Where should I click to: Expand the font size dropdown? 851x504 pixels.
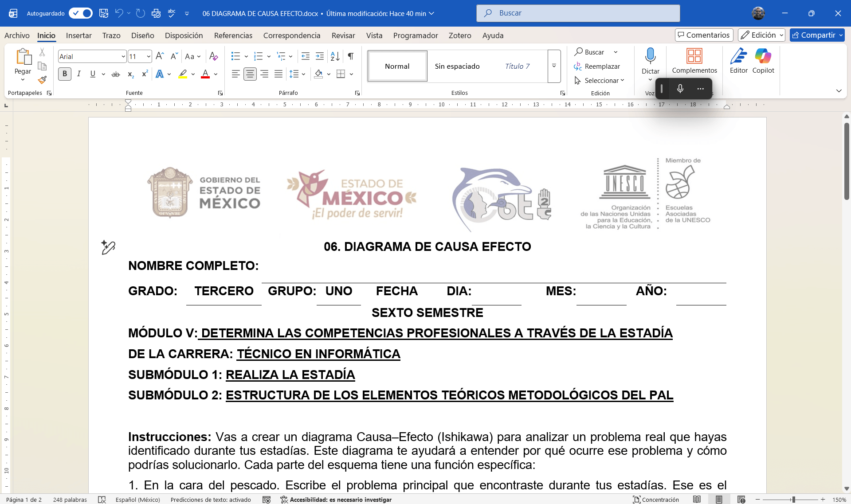pos(148,56)
